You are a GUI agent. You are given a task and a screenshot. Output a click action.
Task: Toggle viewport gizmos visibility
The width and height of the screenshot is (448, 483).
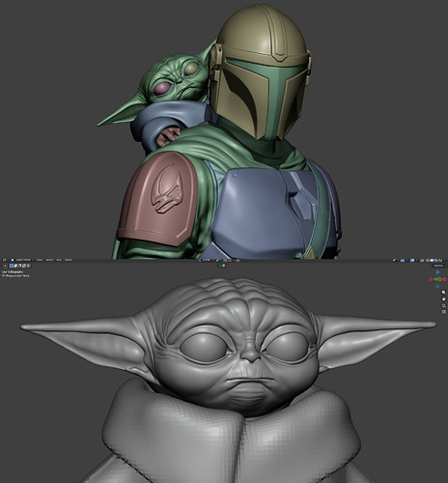(x=403, y=261)
